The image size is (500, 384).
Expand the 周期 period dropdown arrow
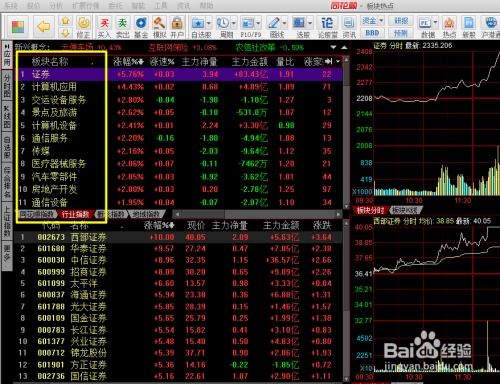234,23
